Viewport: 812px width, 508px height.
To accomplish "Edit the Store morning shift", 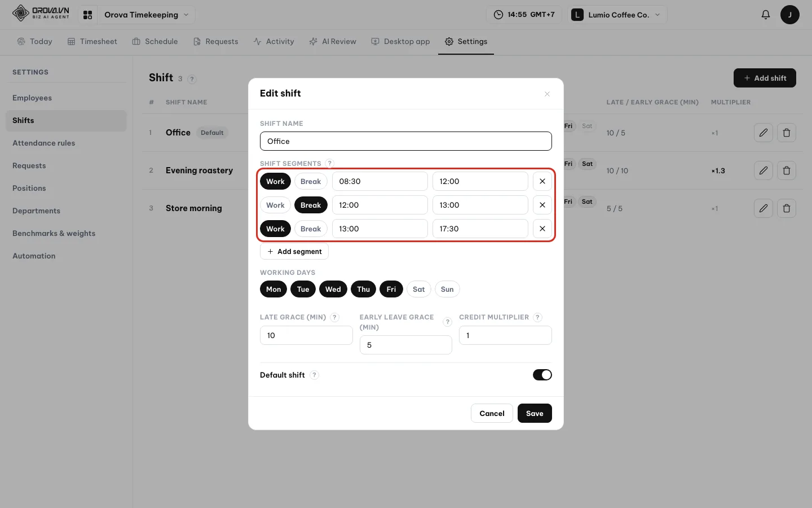I will (x=763, y=208).
